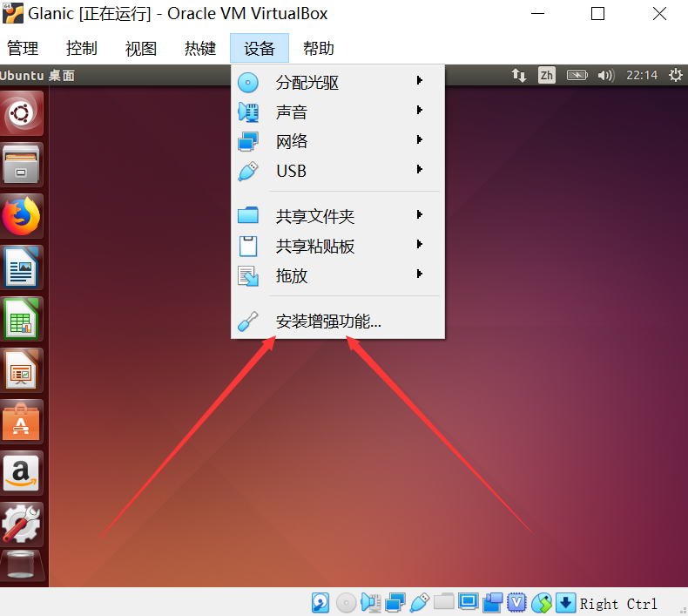Click the audio icon beside 声音
The image size is (688, 616).
click(x=248, y=112)
